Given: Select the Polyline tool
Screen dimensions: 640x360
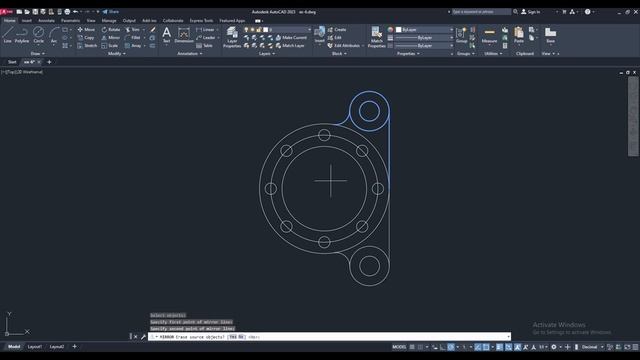Looking at the screenshot, I should pyautogui.click(x=22, y=35).
